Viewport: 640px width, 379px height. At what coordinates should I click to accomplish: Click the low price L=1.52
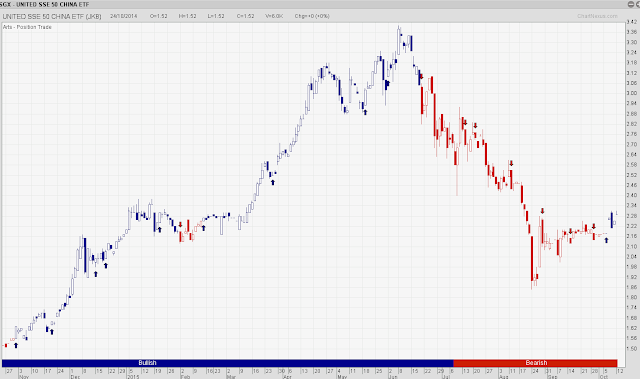click(216, 16)
